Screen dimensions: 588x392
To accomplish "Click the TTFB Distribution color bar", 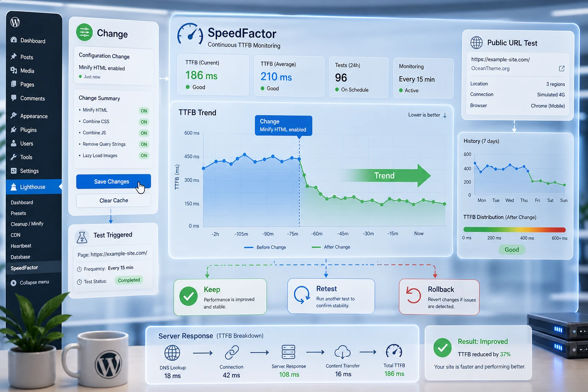I will pyautogui.click(x=514, y=230).
